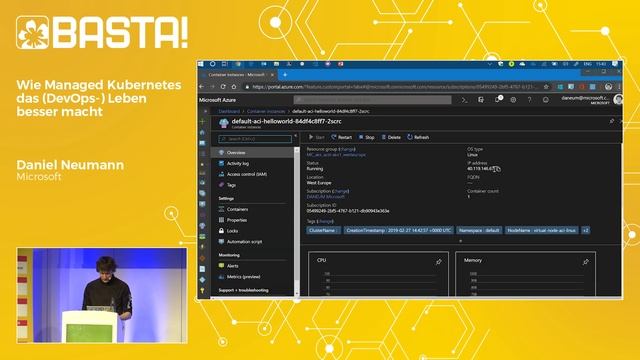640x360 pixels.
Task: Open the help question mark icon
Action: click(x=529, y=100)
